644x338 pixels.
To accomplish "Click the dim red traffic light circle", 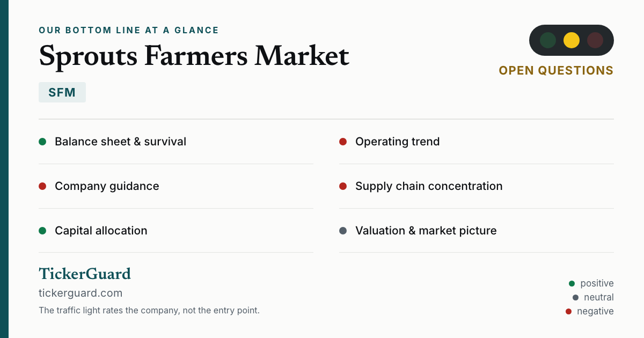I will tap(595, 40).
